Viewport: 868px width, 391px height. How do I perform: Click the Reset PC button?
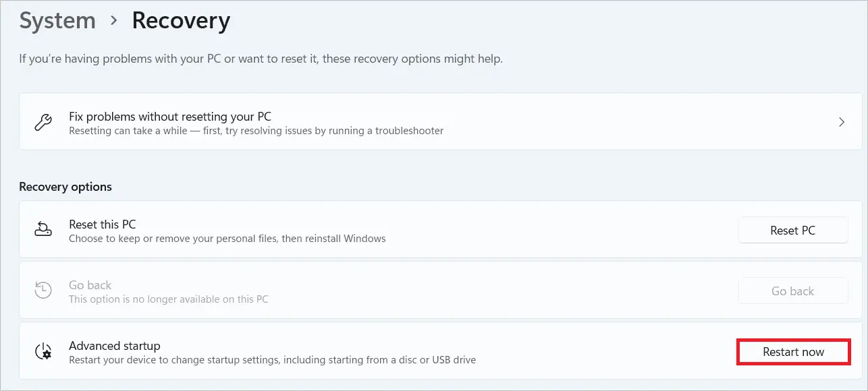[x=793, y=230]
